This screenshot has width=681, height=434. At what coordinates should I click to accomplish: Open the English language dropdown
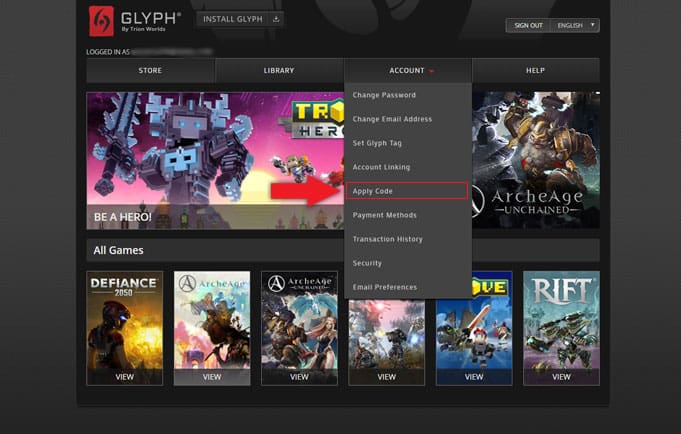576,25
